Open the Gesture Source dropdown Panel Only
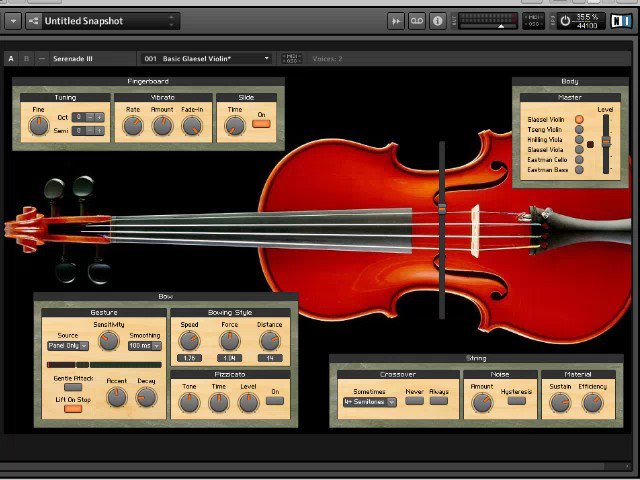This screenshot has width=640, height=480. click(68, 346)
